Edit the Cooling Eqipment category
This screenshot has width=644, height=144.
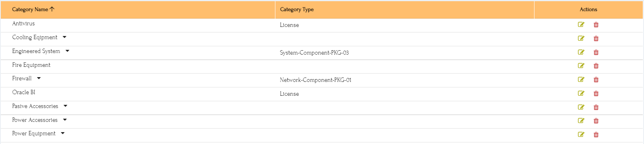[581, 38]
